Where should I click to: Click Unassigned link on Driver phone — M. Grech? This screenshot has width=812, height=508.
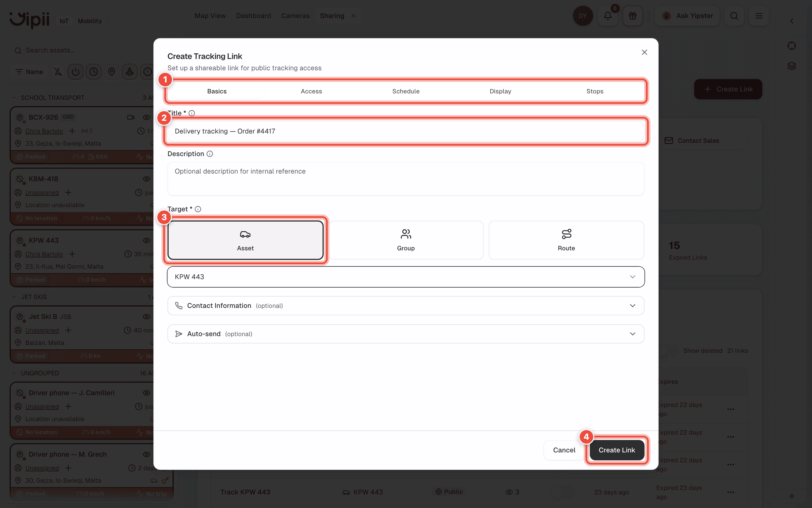tap(42, 468)
